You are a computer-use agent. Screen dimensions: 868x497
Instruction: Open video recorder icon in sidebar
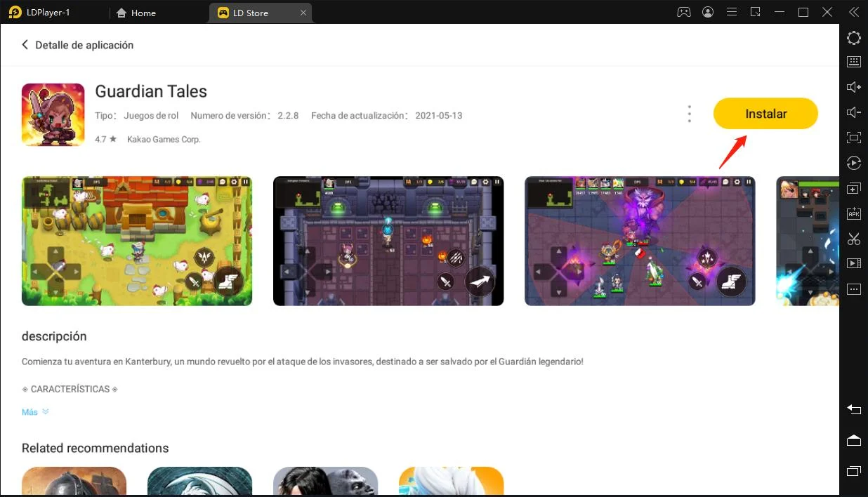click(854, 263)
